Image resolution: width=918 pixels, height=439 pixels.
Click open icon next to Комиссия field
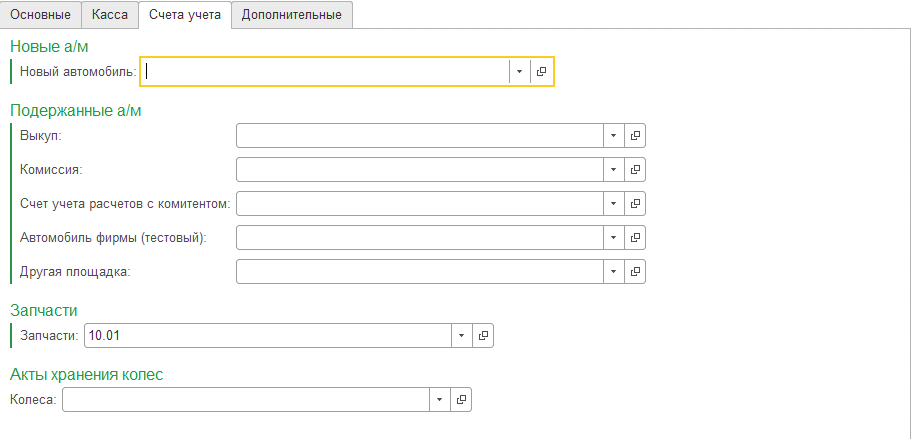635,170
